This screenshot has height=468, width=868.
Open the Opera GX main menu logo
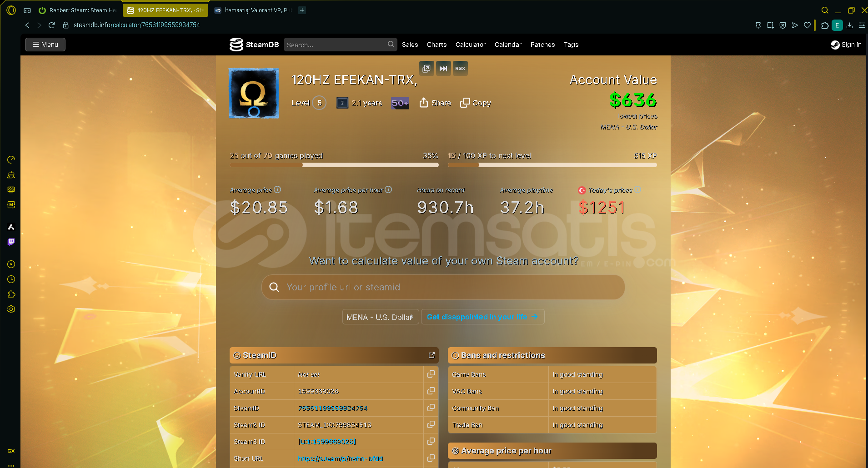click(x=11, y=10)
